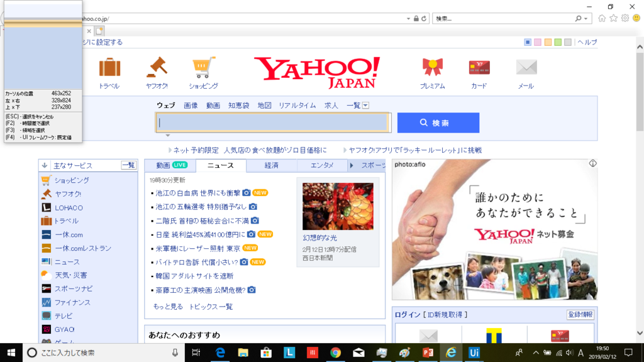Show hidden system tray icons
This screenshot has width=644, height=362.
(x=536, y=353)
